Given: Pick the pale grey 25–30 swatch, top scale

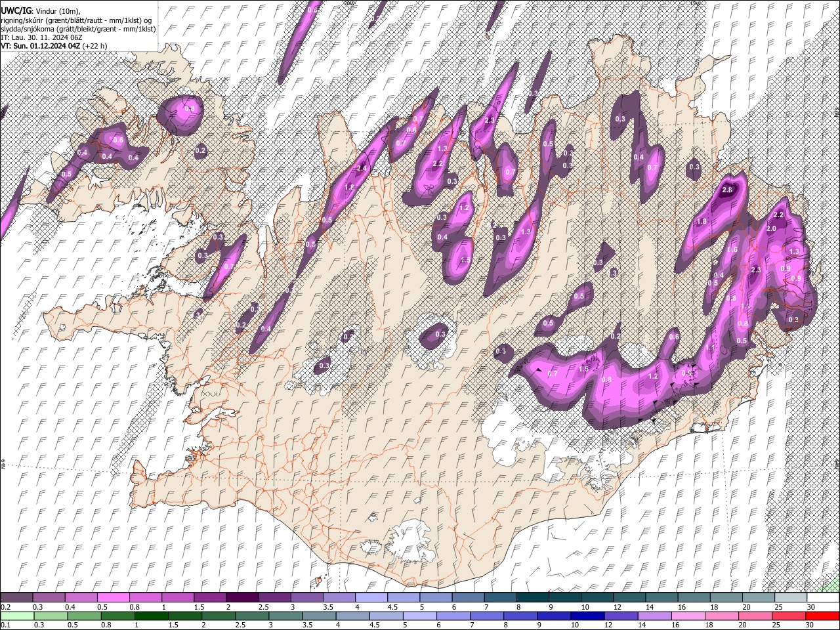Looking at the screenshot, I should tap(791, 597).
